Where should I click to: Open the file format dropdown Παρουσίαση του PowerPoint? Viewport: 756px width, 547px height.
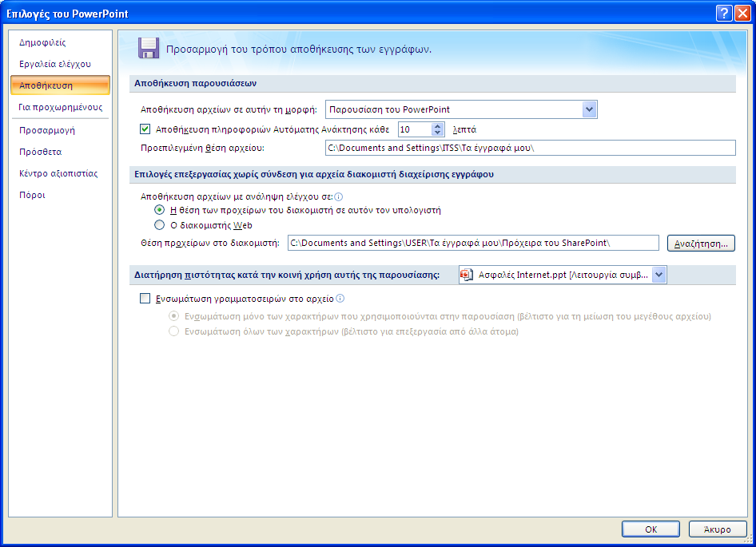pyautogui.click(x=461, y=109)
